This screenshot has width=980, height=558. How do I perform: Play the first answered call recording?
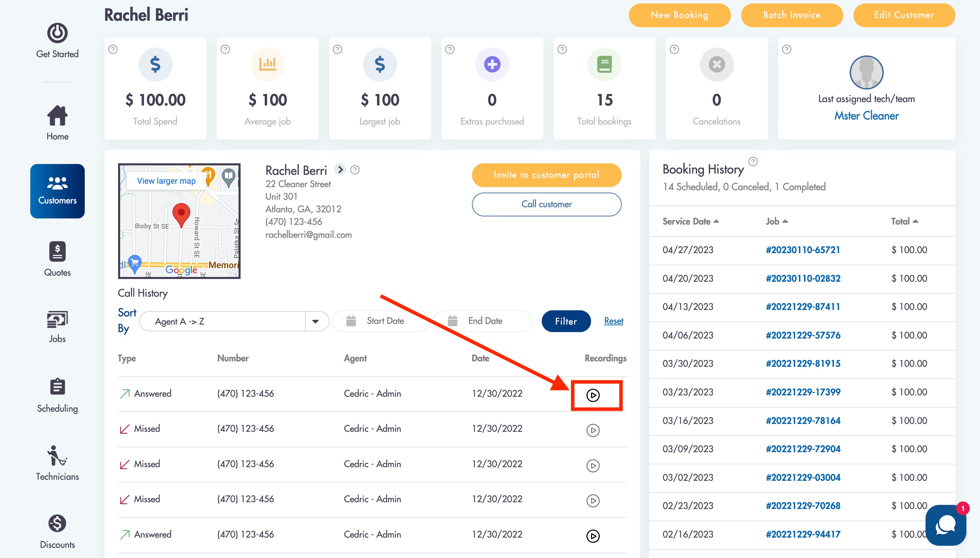[x=592, y=395]
